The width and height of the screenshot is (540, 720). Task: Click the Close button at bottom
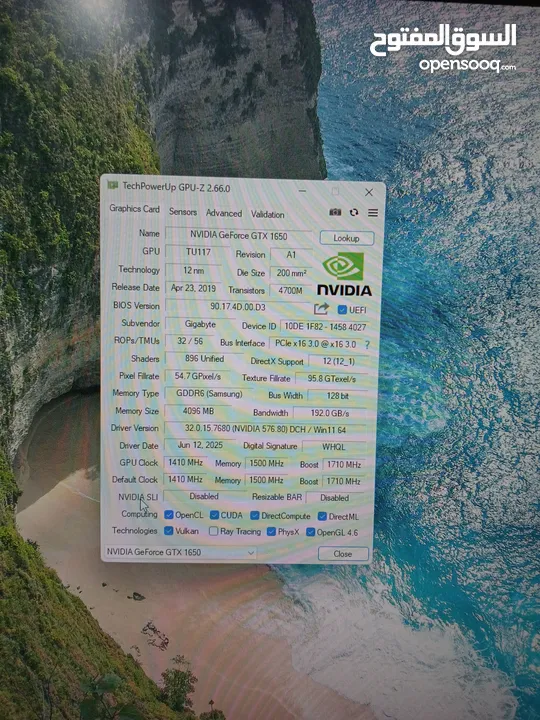[343, 554]
